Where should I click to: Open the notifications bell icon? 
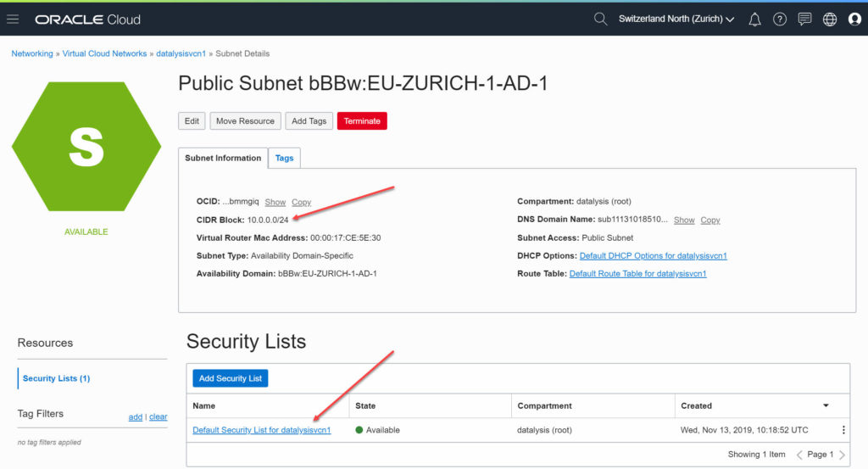coord(754,20)
